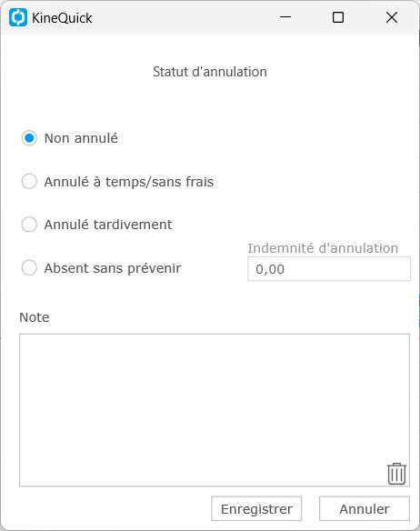
Task: Click the 'Annulé tardivement' label text
Action: 108,225
